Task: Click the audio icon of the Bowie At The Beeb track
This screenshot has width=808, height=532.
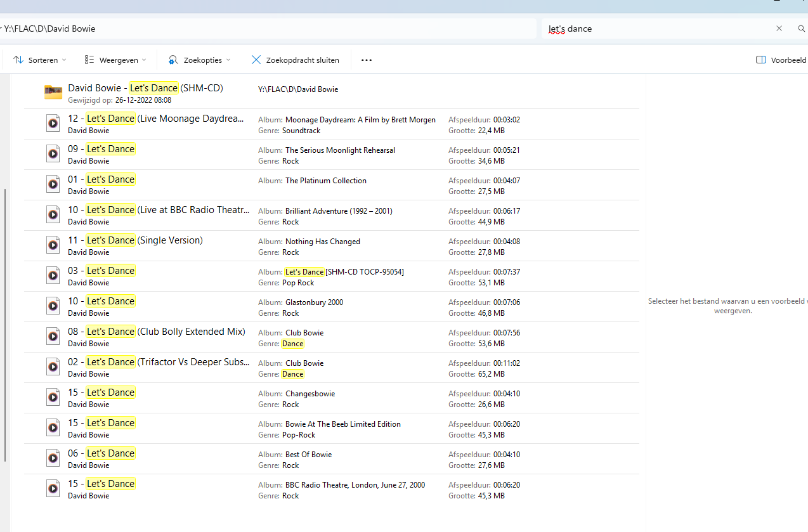Action: pos(53,428)
